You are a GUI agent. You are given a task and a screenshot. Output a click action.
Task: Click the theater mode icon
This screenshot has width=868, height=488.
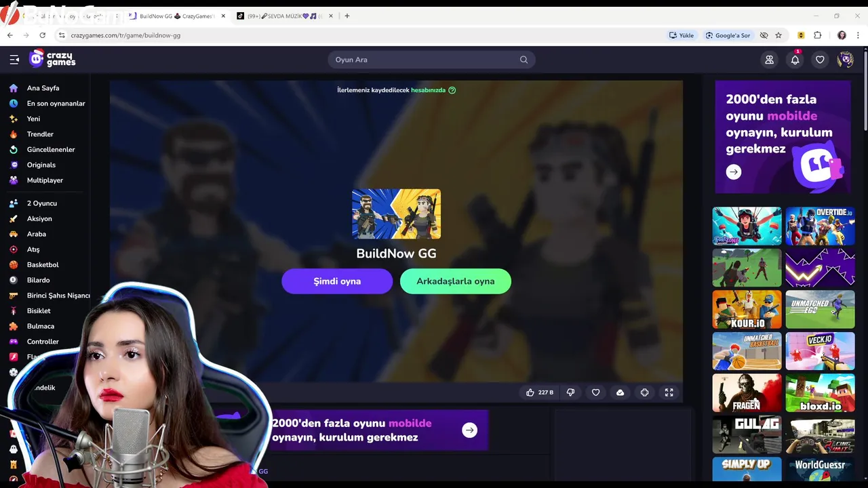(x=644, y=392)
